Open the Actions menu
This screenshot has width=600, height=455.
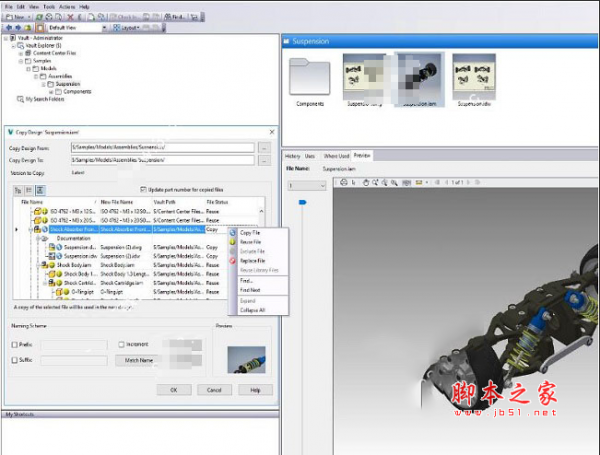(x=67, y=7)
